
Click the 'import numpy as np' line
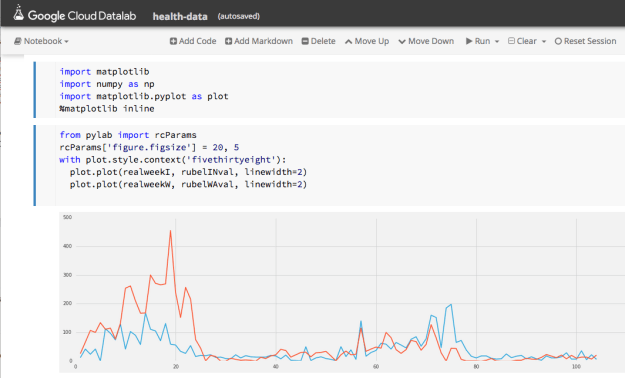[107, 84]
